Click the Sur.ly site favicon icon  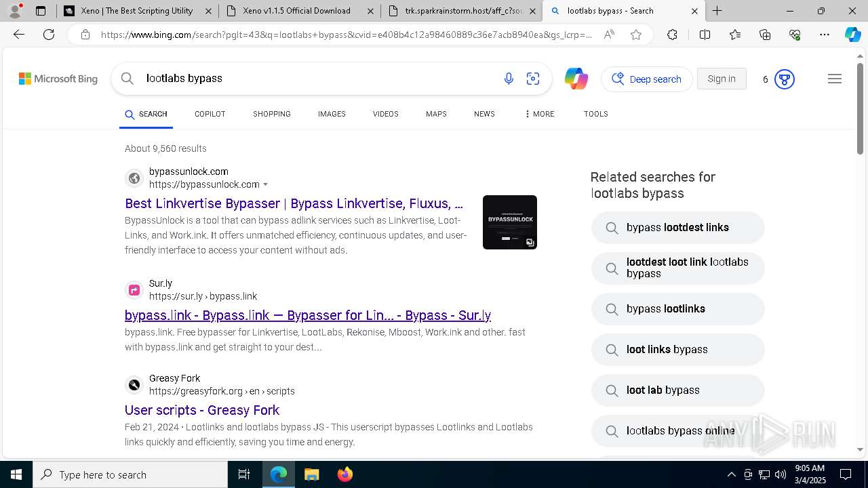pyautogui.click(x=134, y=290)
